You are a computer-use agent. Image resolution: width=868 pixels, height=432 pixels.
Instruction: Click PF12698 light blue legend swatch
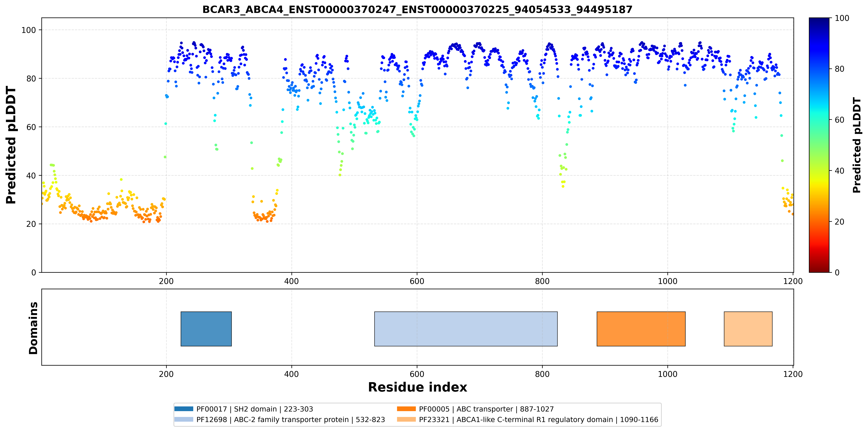(184, 419)
